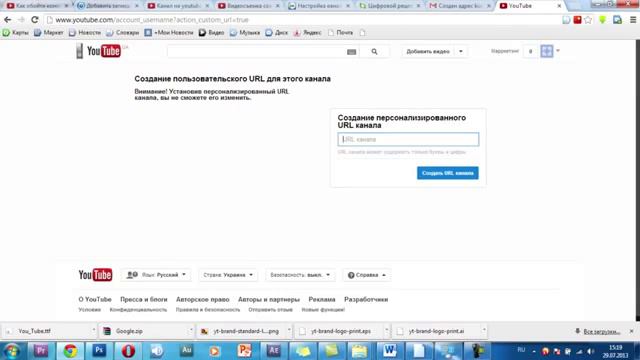Expand the account menu arrow beside avatar

558,51
